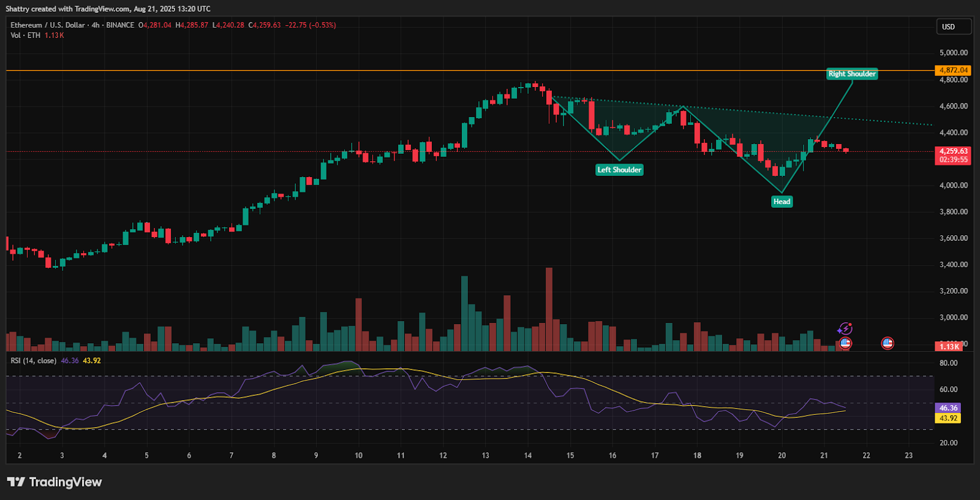This screenshot has width=980, height=500.
Task: Click the 46.36 value in RSI legend
Action: click(70, 361)
